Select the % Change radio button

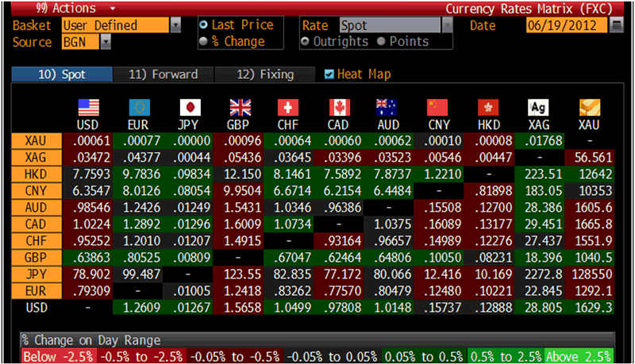tap(203, 41)
